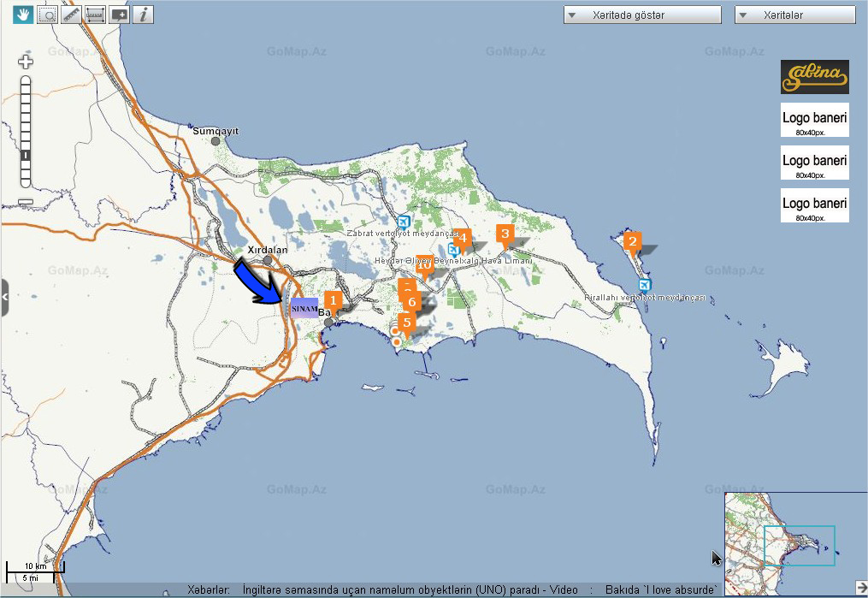Click the top segment of zoom slider
Image resolution: width=868 pixels, height=598 pixels.
pos(26,80)
